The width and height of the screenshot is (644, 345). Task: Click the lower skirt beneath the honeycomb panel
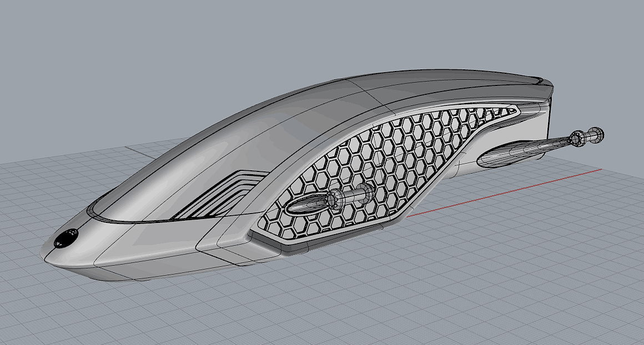click(x=333, y=242)
